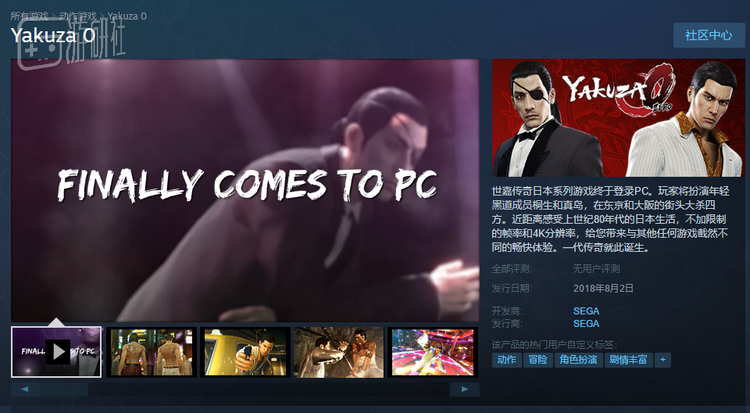Open SEGA publisher link
Viewport: 750px width, 413px height.
pos(586,324)
